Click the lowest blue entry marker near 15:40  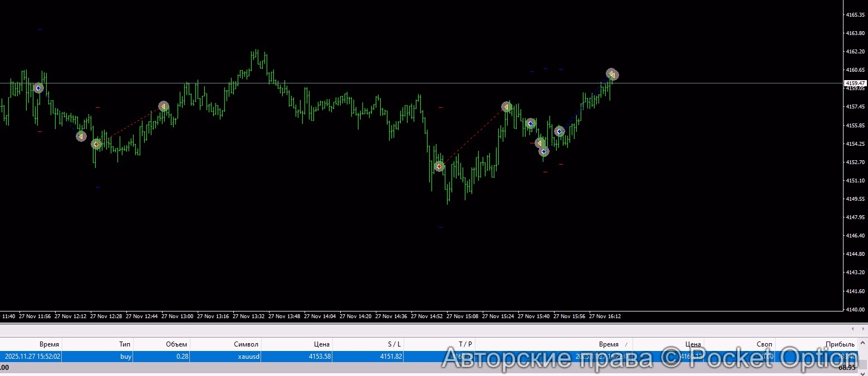click(544, 151)
